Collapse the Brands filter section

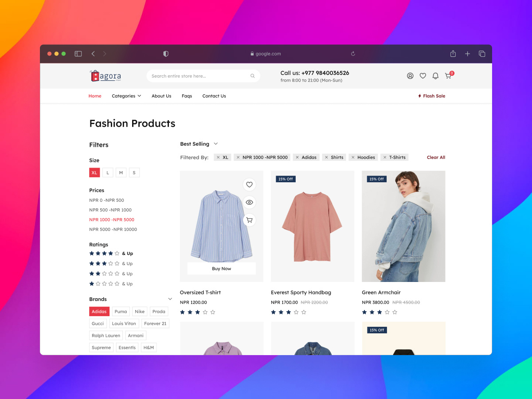click(170, 299)
